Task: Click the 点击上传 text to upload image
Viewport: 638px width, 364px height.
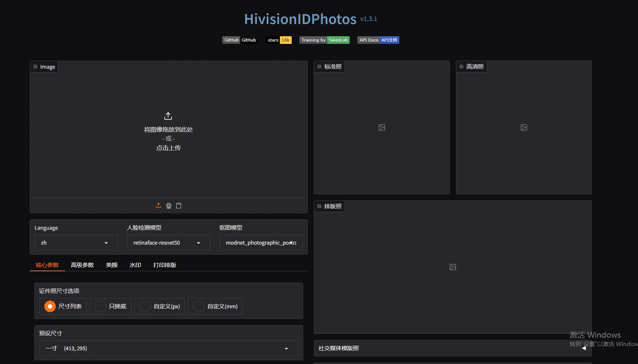Action: tap(168, 148)
